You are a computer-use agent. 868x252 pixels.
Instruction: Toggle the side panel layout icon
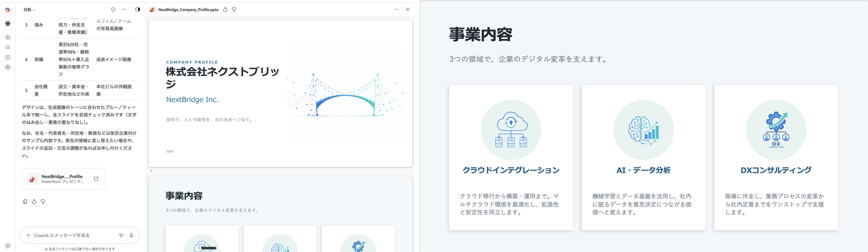pos(137,9)
